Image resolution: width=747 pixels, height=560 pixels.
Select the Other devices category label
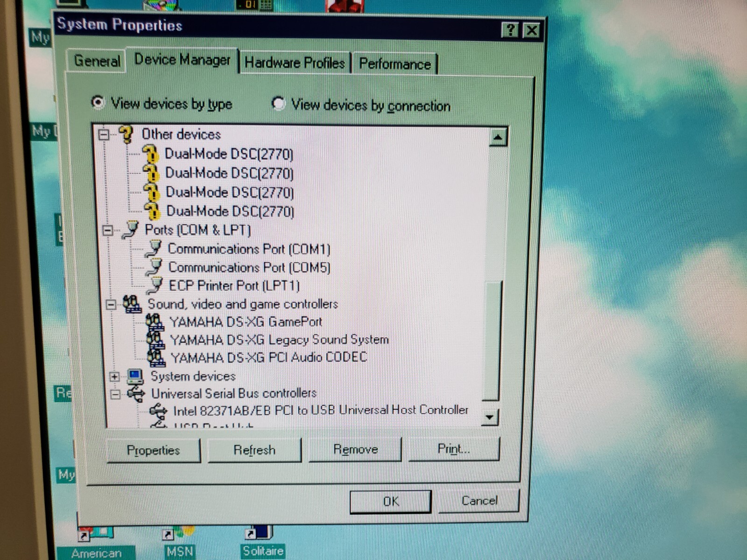181,134
